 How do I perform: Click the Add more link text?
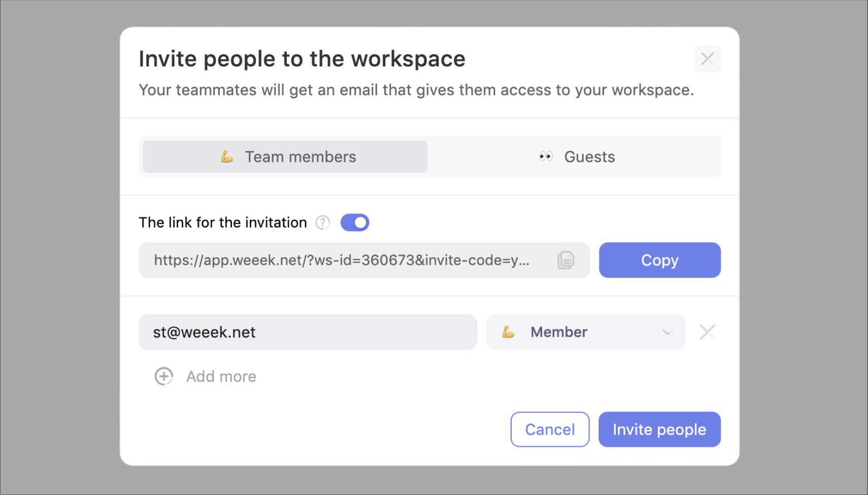tap(221, 376)
